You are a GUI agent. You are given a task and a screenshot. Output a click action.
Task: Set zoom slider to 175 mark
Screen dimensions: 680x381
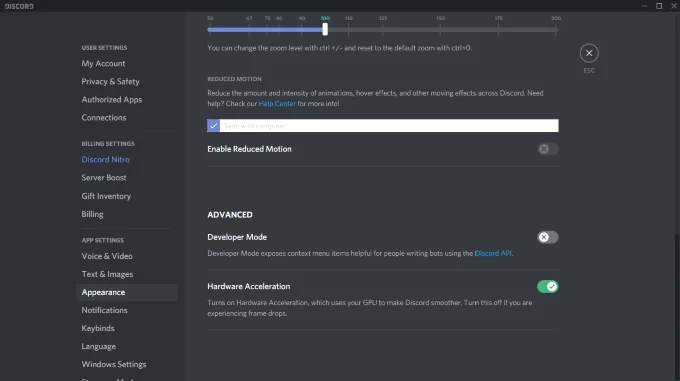[498, 29]
